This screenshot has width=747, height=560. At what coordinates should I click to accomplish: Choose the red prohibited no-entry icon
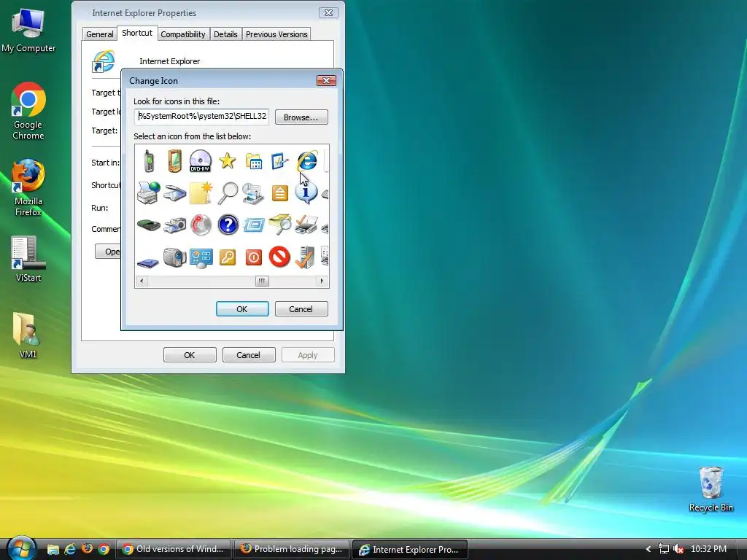click(x=279, y=257)
